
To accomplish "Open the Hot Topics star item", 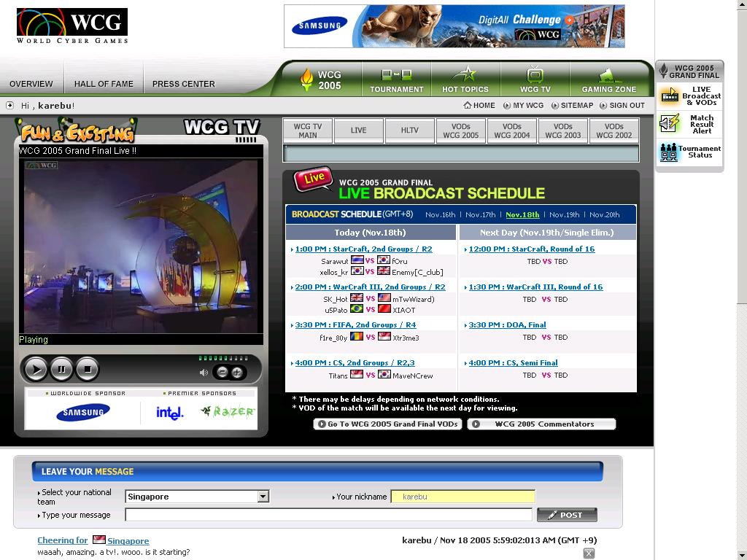I will [x=465, y=79].
